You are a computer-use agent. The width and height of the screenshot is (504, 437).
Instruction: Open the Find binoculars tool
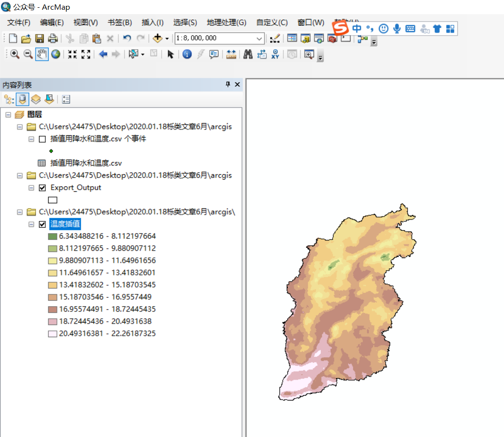[x=248, y=54]
